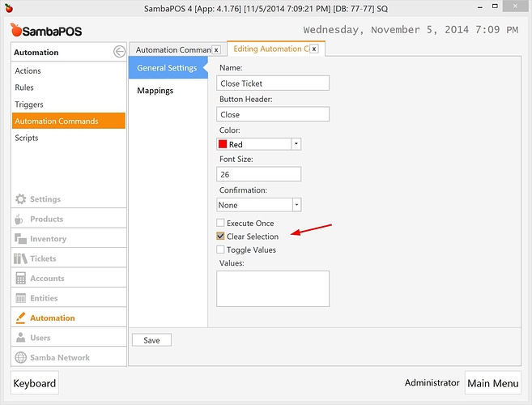532x405 pixels.
Task: Open the Settings module label
Action: tap(45, 199)
